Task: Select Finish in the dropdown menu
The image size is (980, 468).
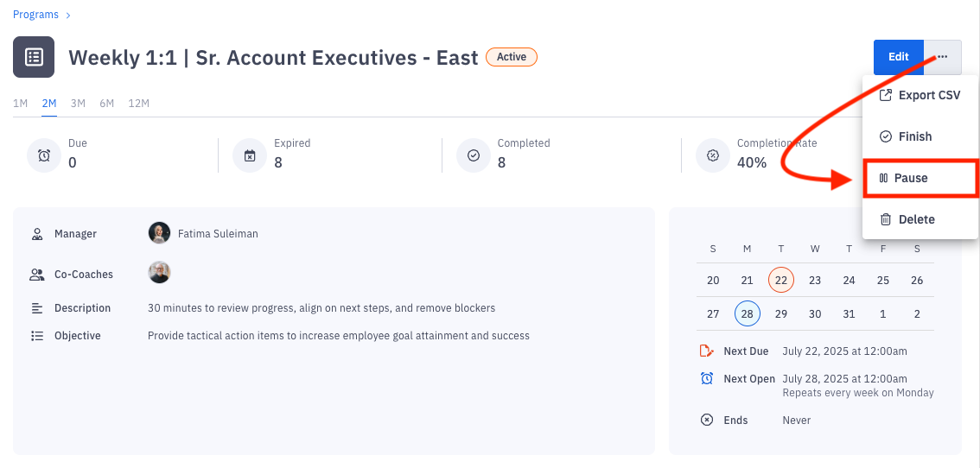Action: tap(907, 136)
